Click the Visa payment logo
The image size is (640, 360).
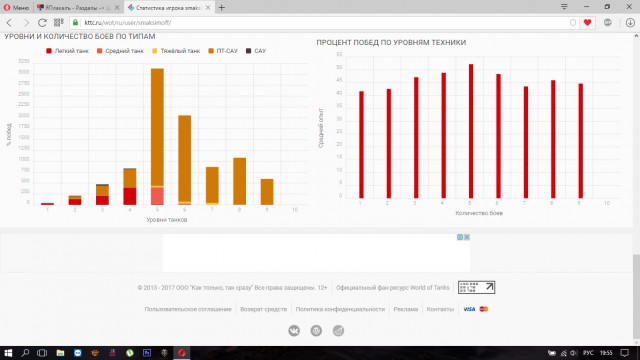469,309
